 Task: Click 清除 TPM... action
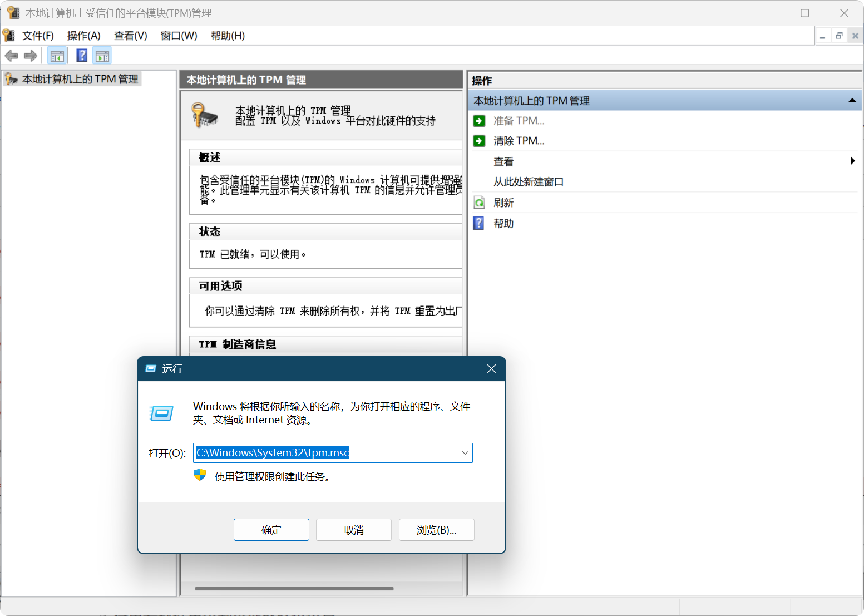coord(519,141)
